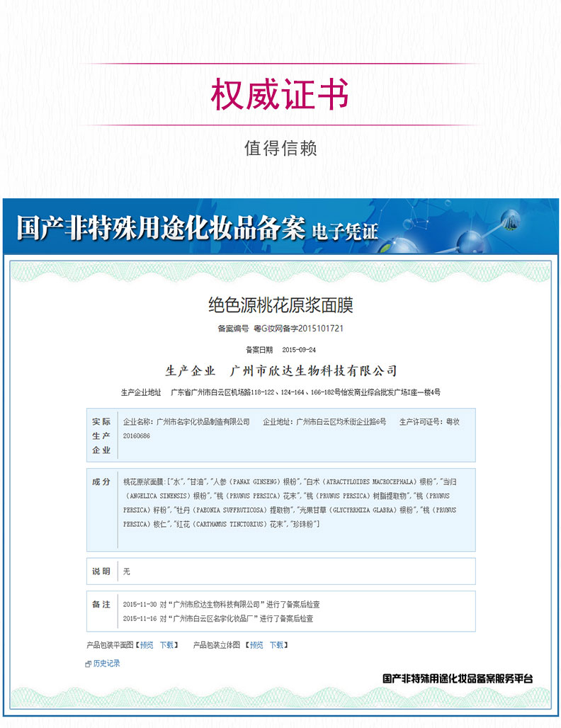This screenshot has height=728, width=561.
Task: Preview the 产品包装平面图 image
Action: pos(147,645)
